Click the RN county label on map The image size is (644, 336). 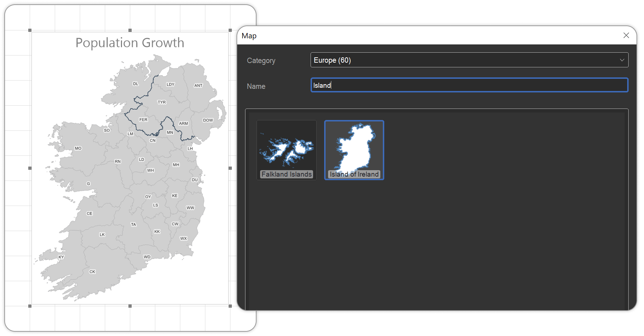pyautogui.click(x=118, y=162)
